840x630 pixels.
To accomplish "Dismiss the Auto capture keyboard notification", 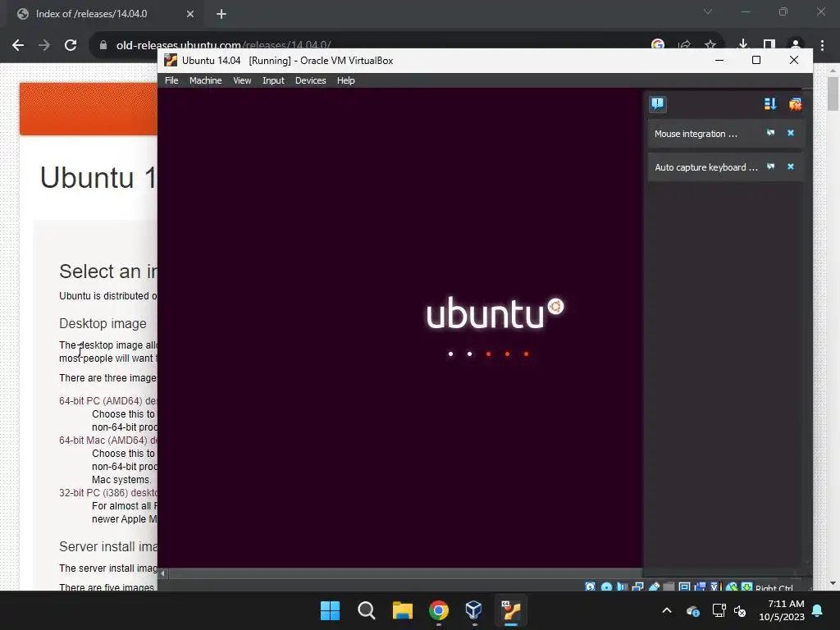I will [791, 167].
